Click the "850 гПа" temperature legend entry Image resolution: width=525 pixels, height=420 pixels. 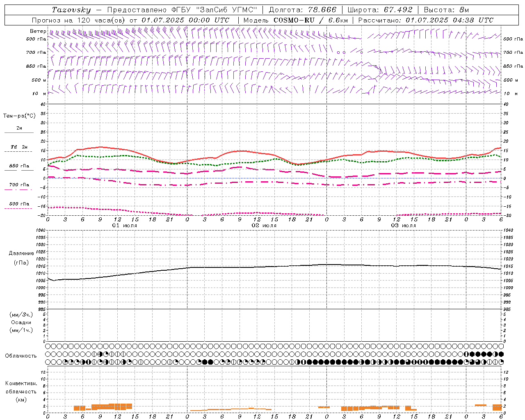pos(19,166)
